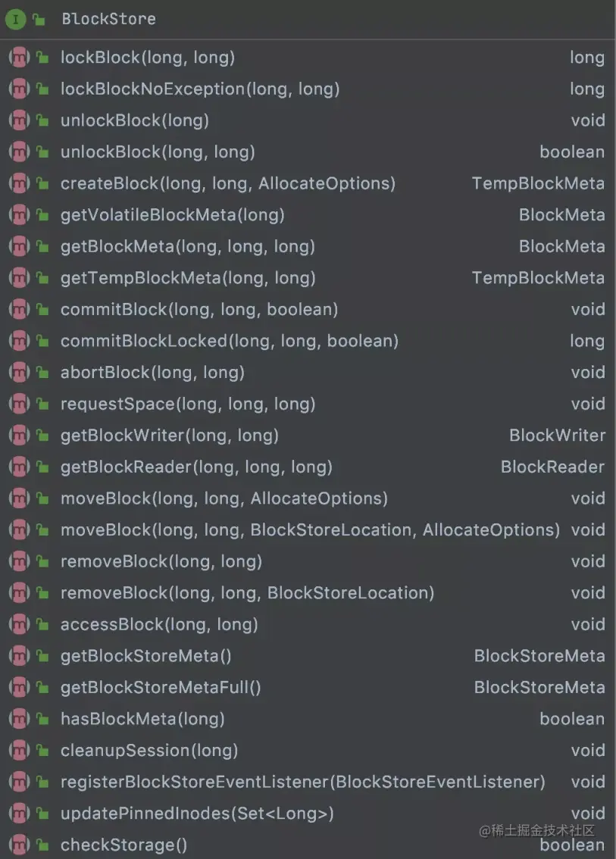
Task: Select the commitBlockLocked method entry
Action: pos(230,341)
